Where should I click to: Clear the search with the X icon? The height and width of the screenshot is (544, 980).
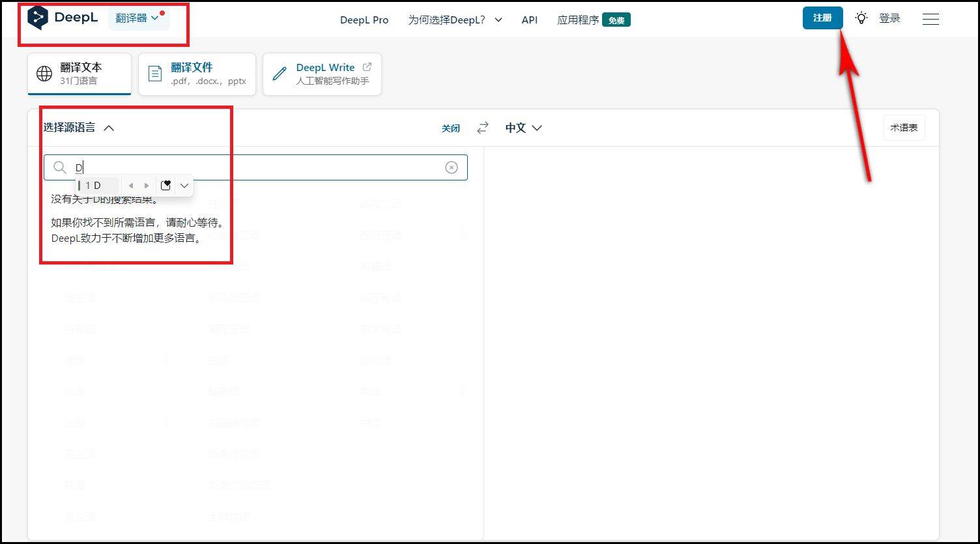tap(452, 167)
